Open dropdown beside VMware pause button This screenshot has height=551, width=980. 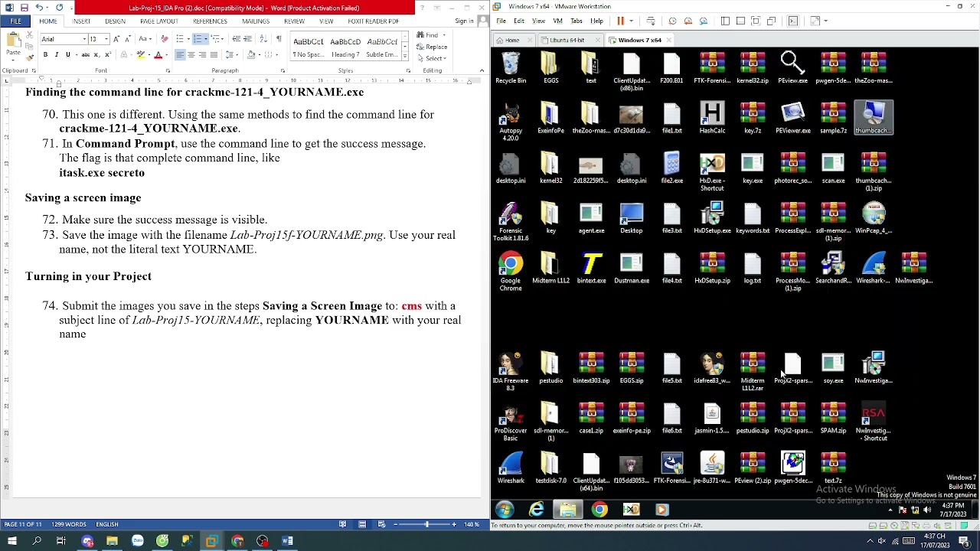[632, 21]
